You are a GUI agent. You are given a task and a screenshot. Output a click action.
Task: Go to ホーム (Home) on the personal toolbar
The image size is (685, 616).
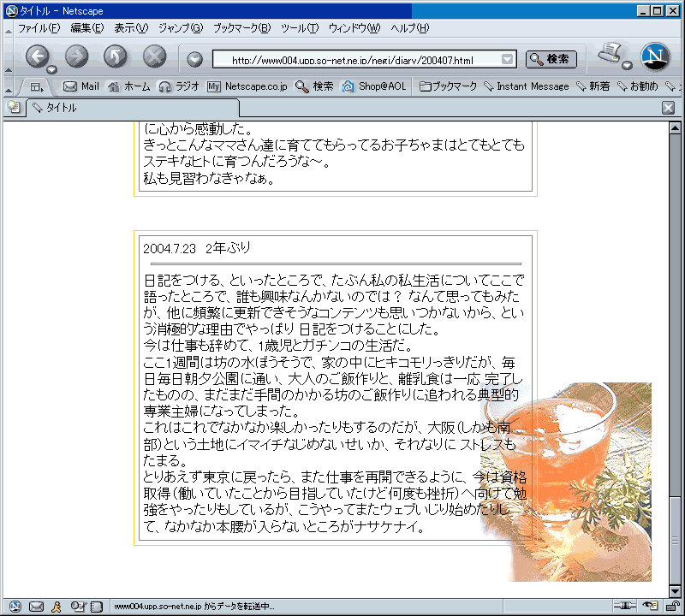click(129, 86)
